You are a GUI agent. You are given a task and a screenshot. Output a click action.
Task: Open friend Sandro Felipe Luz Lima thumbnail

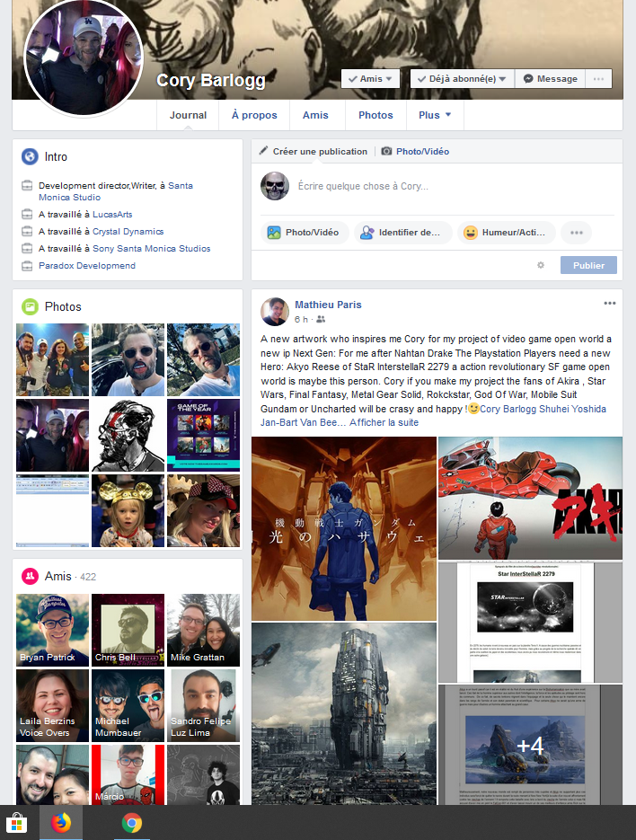click(x=203, y=705)
